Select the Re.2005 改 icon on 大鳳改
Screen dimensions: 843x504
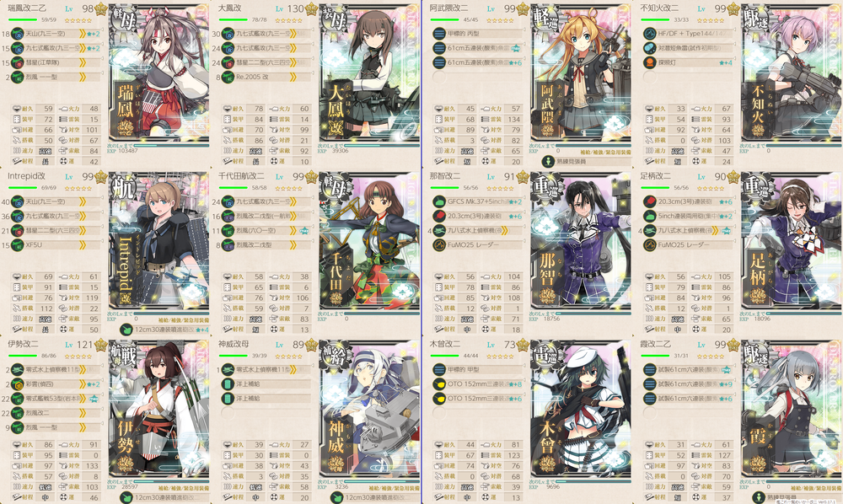[x=228, y=77]
